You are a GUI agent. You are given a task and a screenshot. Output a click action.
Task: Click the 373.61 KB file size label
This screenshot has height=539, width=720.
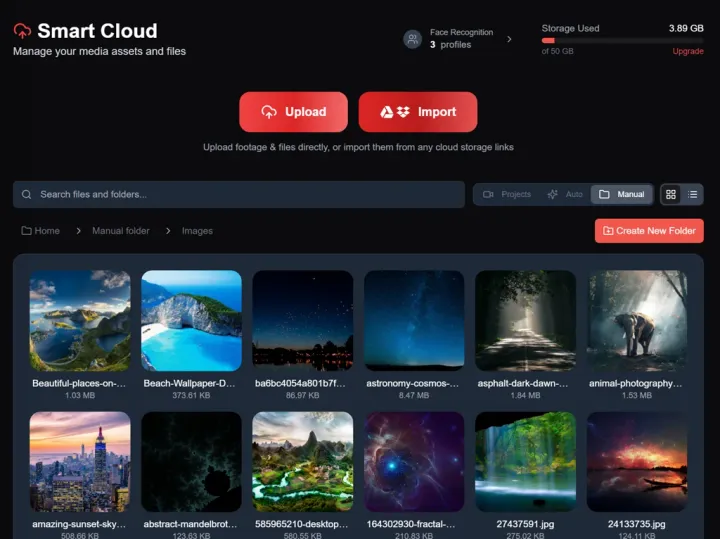(x=191, y=395)
